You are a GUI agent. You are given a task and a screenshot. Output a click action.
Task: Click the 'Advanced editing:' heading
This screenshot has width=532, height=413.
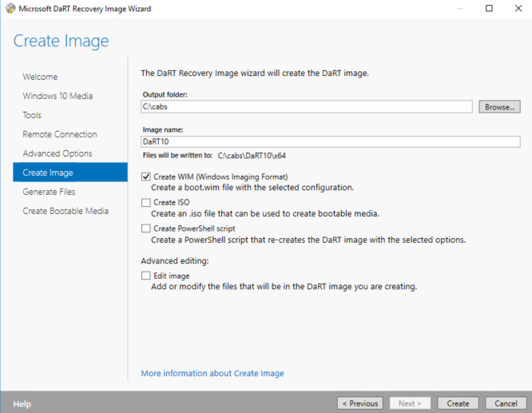click(x=175, y=260)
